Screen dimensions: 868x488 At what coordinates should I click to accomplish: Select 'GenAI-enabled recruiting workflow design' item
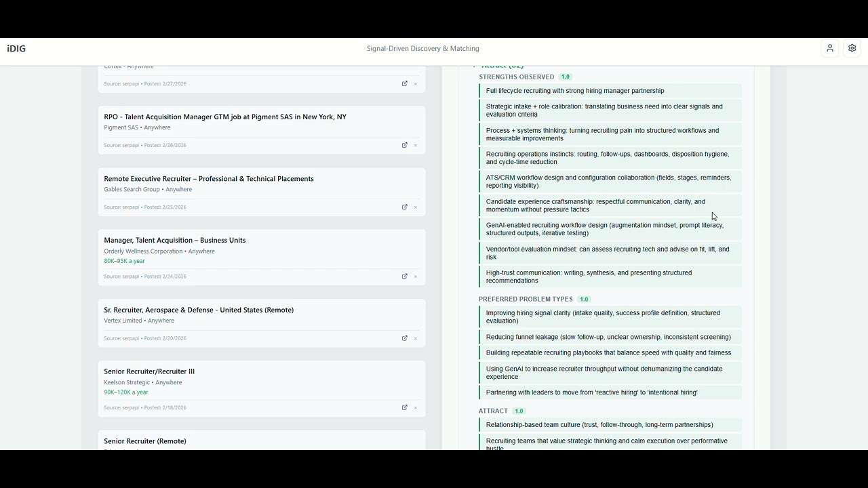pyautogui.click(x=610, y=229)
